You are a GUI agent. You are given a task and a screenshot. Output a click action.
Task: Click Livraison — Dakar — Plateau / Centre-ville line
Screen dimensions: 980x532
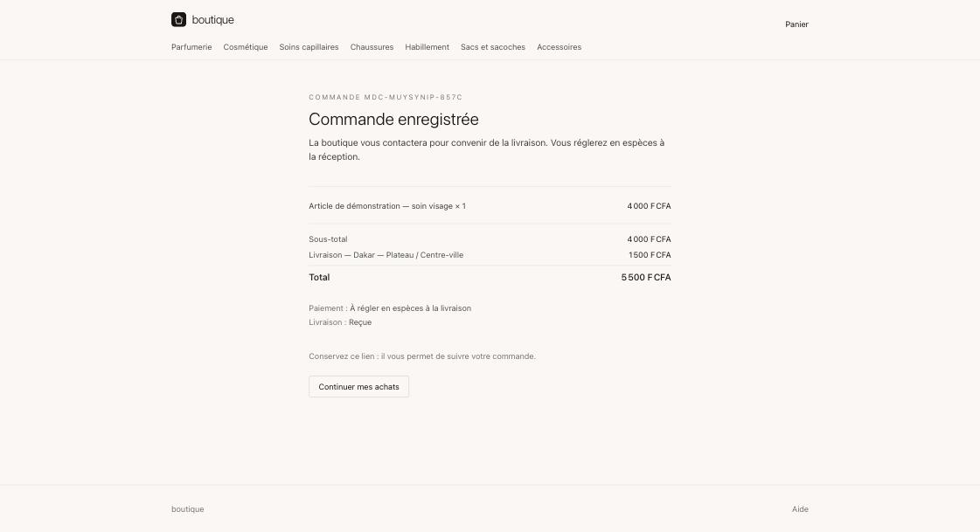click(x=386, y=255)
